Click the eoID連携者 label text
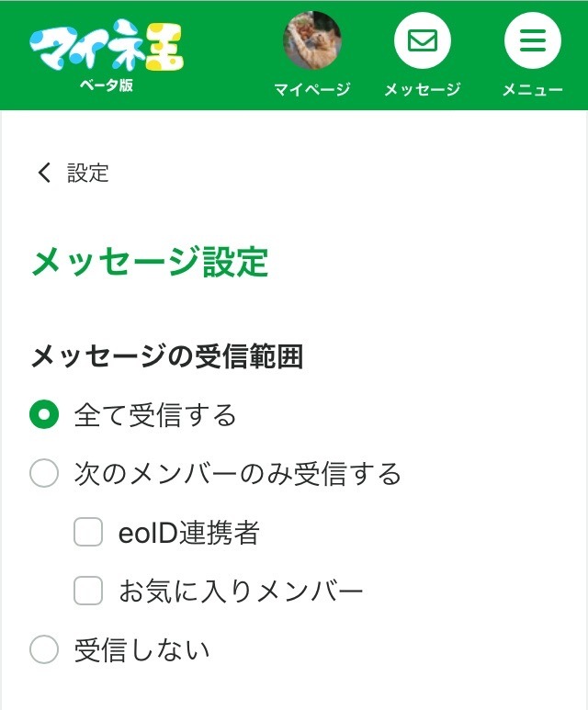 click(188, 533)
